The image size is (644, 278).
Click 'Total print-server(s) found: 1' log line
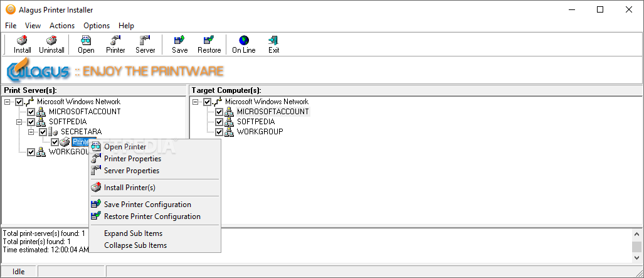tap(43, 233)
